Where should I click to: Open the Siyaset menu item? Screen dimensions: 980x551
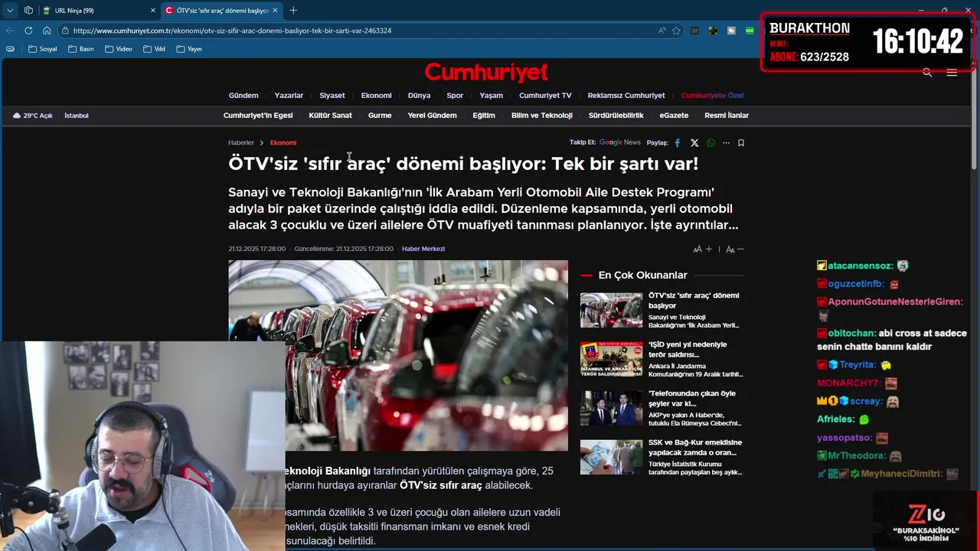(x=332, y=96)
